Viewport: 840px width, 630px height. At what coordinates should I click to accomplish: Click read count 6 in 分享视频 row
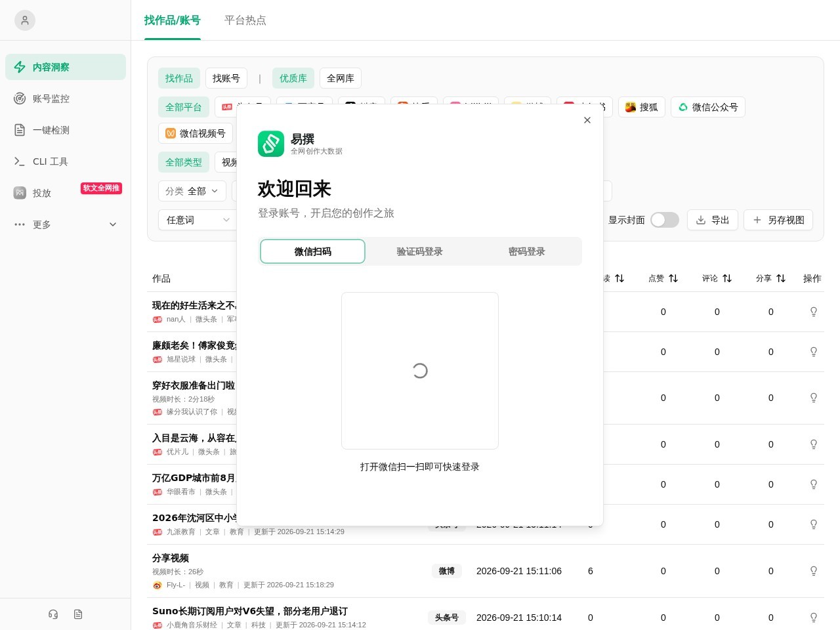pyautogui.click(x=591, y=571)
